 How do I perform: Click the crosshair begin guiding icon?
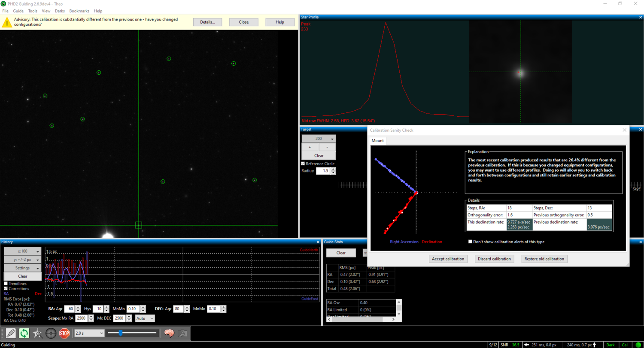[x=51, y=333]
